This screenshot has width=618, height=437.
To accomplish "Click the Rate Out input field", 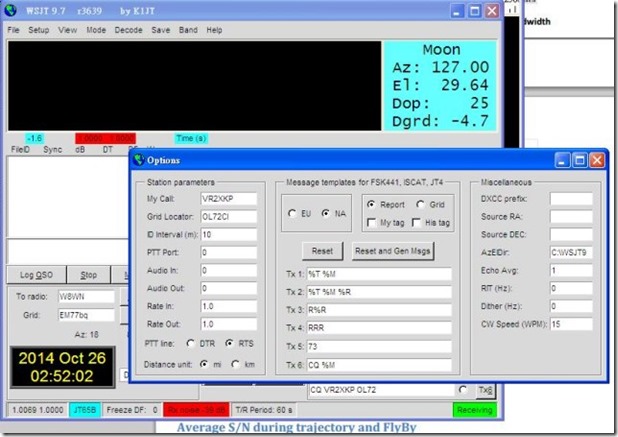I will coord(229,324).
